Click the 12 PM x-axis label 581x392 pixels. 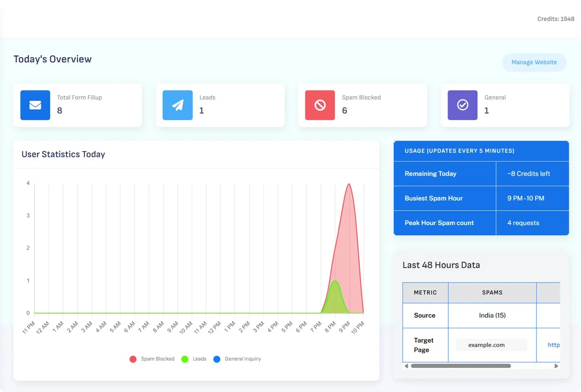215,327
